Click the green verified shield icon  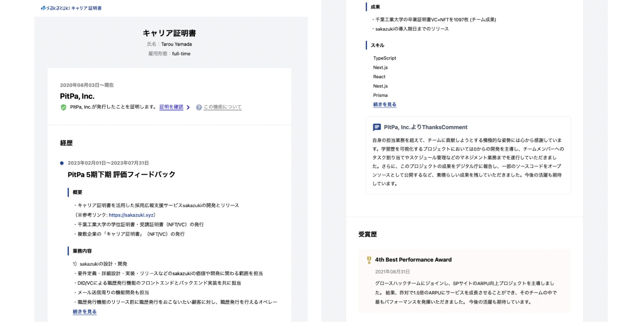(63, 107)
